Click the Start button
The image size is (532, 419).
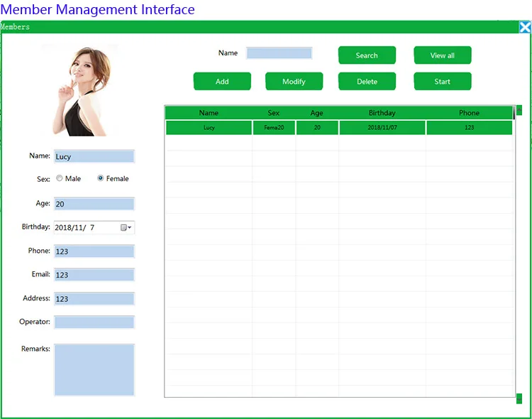pyautogui.click(x=443, y=82)
